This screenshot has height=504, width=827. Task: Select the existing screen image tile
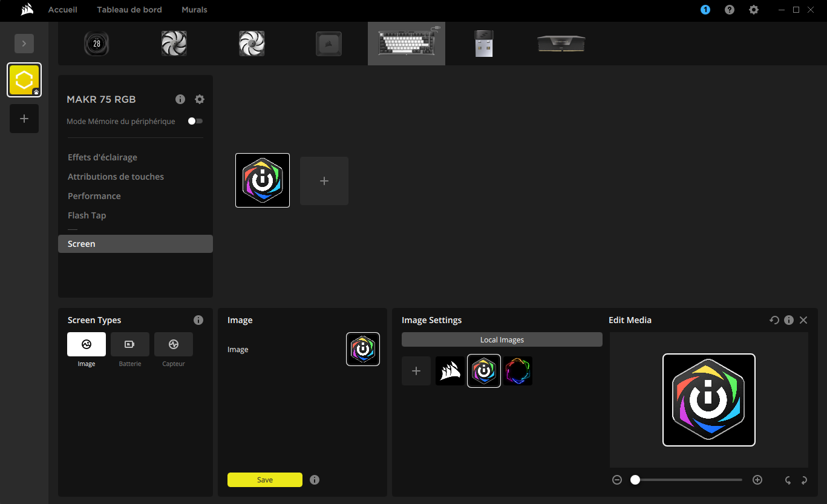pos(263,180)
